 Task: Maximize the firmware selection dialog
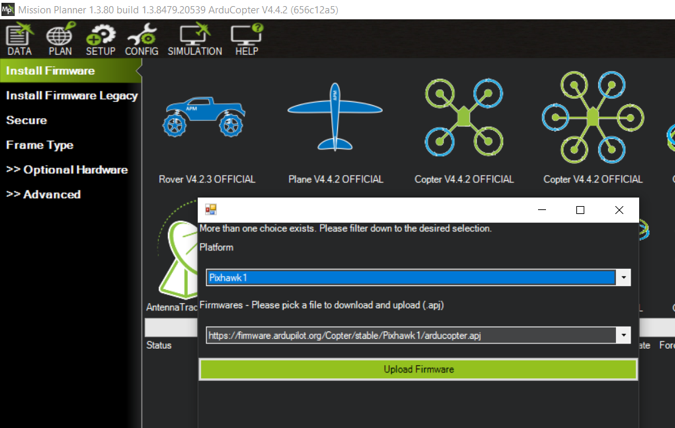coord(580,210)
